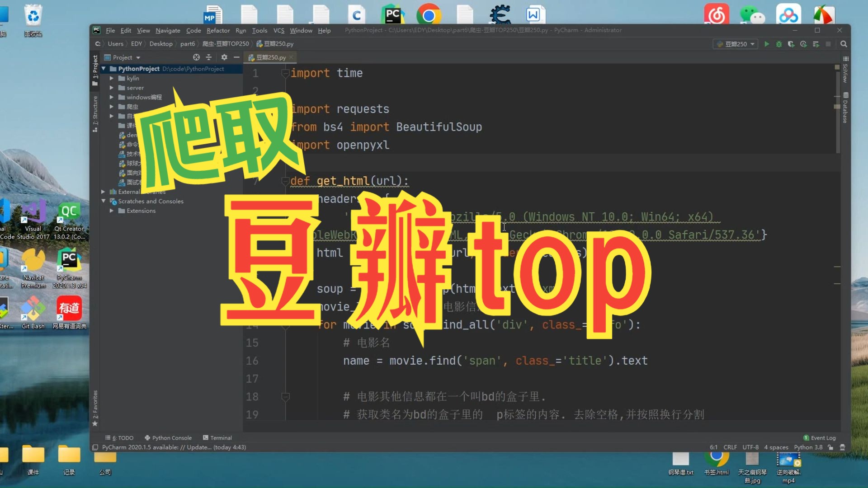Image resolution: width=868 pixels, height=488 pixels.
Task: Open Search Everywhere magnifier icon
Action: click(844, 44)
